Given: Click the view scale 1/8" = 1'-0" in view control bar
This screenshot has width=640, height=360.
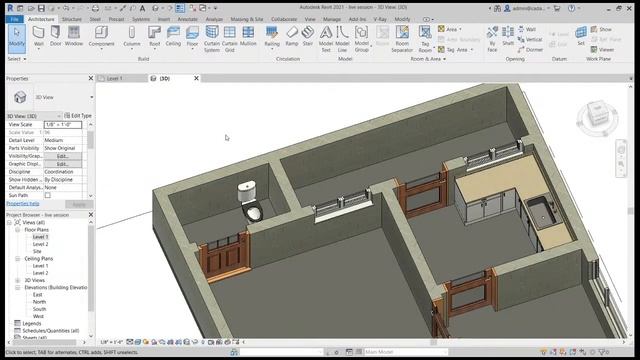Looking at the screenshot, I should point(112,342).
